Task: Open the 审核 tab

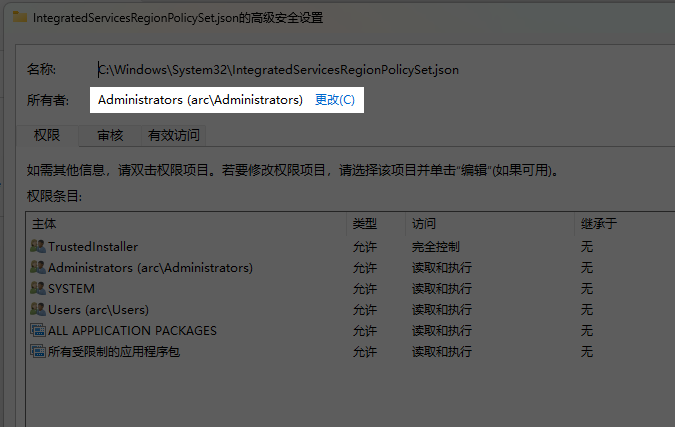Action: click(110, 136)
